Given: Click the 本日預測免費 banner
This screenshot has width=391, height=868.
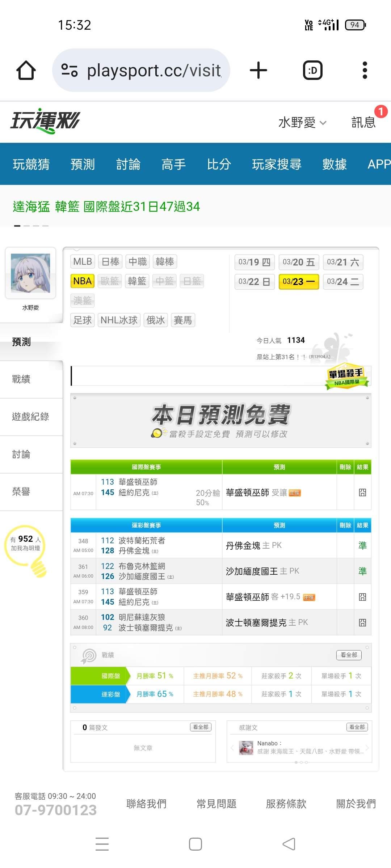Looking at the screenshot, I should coord(221,421).
